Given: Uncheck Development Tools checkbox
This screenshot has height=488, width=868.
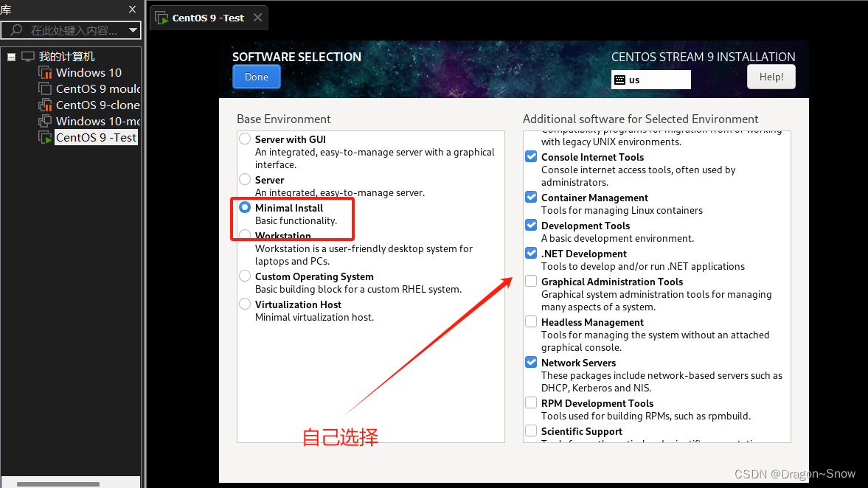Looking at the screenshot, I should 531,225.
